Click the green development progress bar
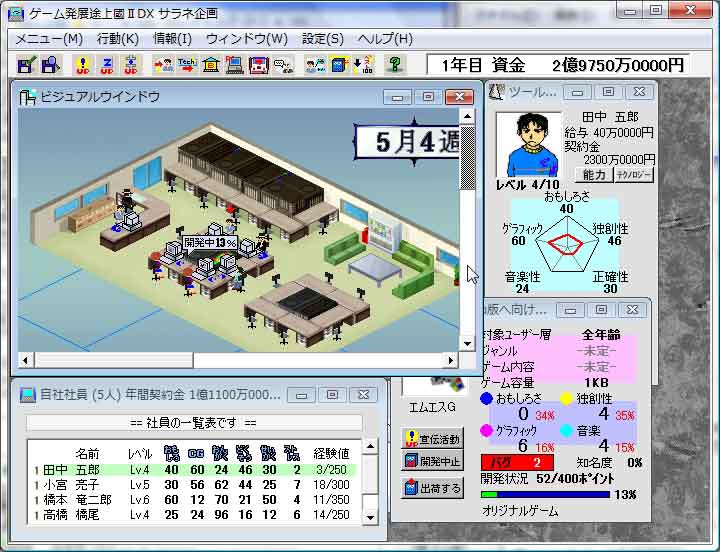Image resolution: width=720 pixels, height=552 pixels. point(544,494)
